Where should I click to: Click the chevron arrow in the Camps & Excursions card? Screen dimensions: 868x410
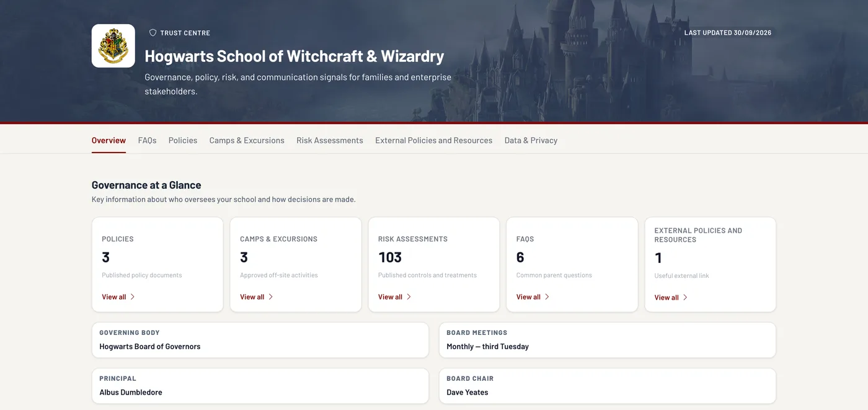coord(271,297)
